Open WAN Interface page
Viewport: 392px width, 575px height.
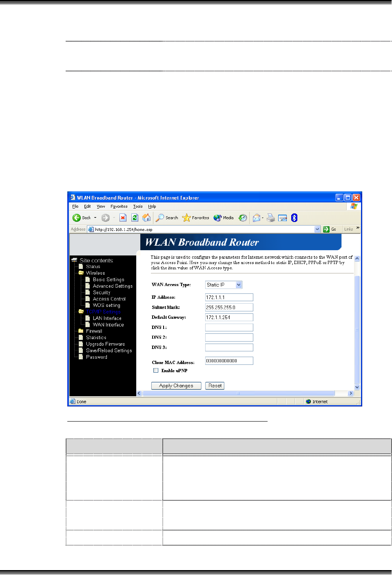[x=109, y=325]
